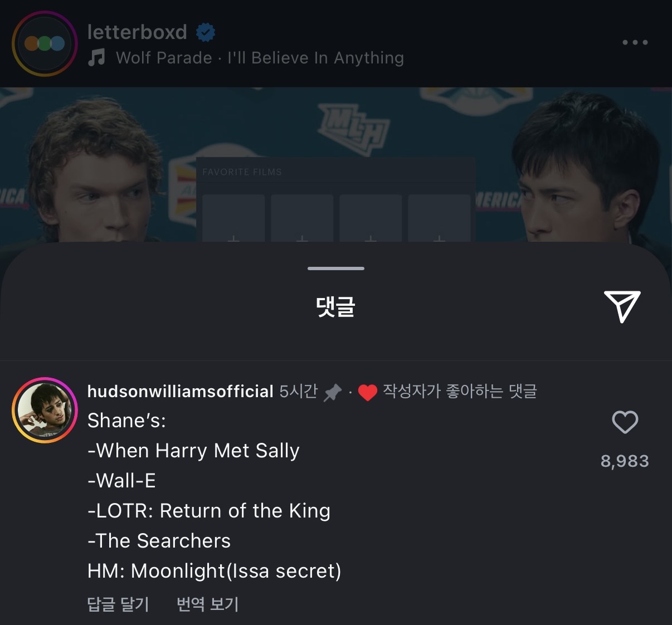Viewport: 672px width, 625px height.
Task: Tap the 댓글 comments header
Action: click(x=335, y=306)
